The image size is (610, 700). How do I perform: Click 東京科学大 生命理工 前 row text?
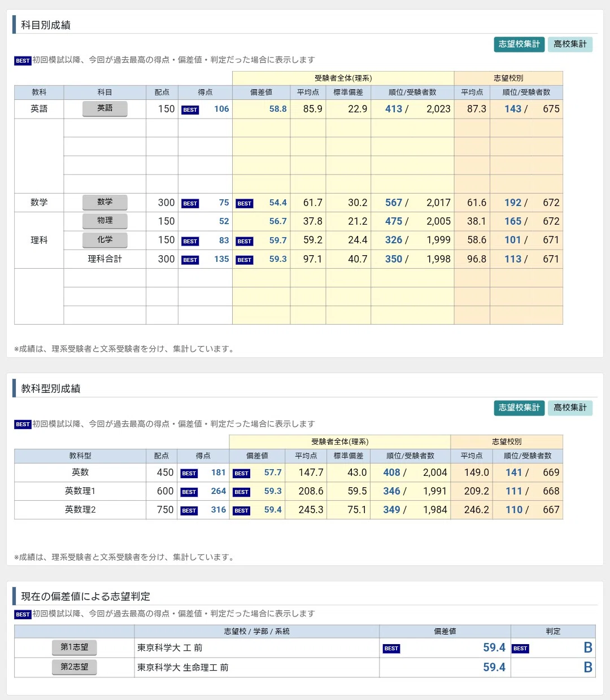point(183,667)
